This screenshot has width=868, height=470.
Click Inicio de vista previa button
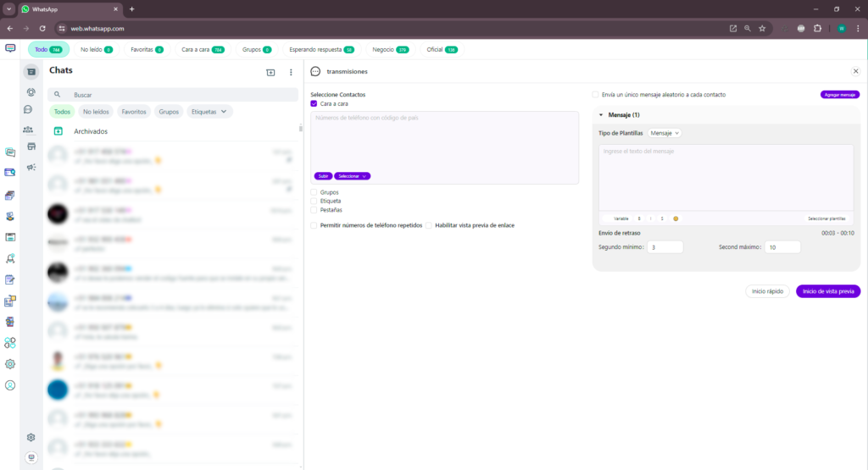coord(828,291)
